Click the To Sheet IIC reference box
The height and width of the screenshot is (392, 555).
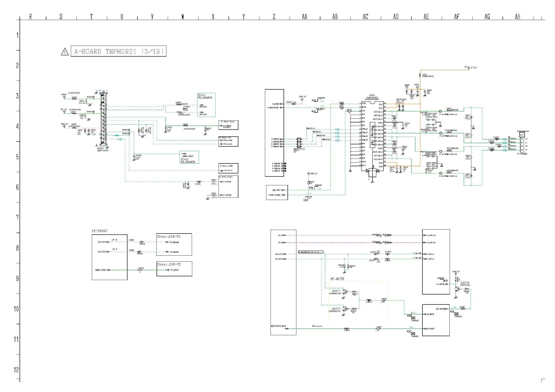[x=228, y=141]
